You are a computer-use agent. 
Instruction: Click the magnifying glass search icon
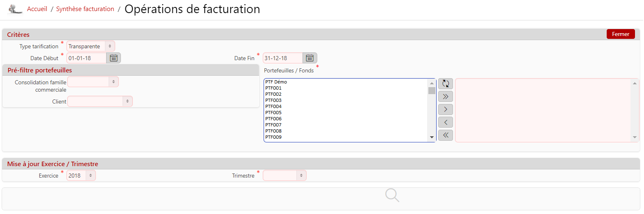[x=392, y=195]
